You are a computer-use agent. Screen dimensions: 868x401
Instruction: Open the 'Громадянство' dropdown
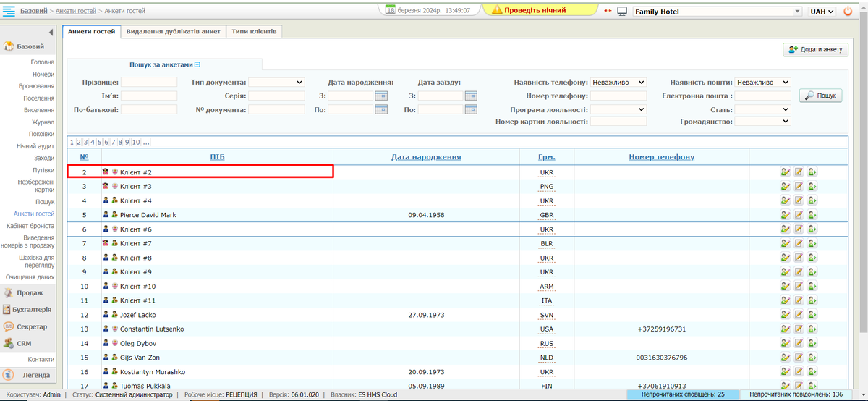pos(762,122)
